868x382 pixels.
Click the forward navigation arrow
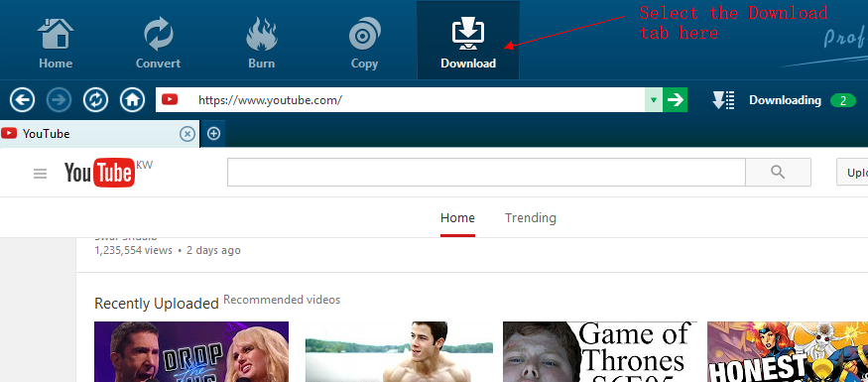[x=59, y=100]
